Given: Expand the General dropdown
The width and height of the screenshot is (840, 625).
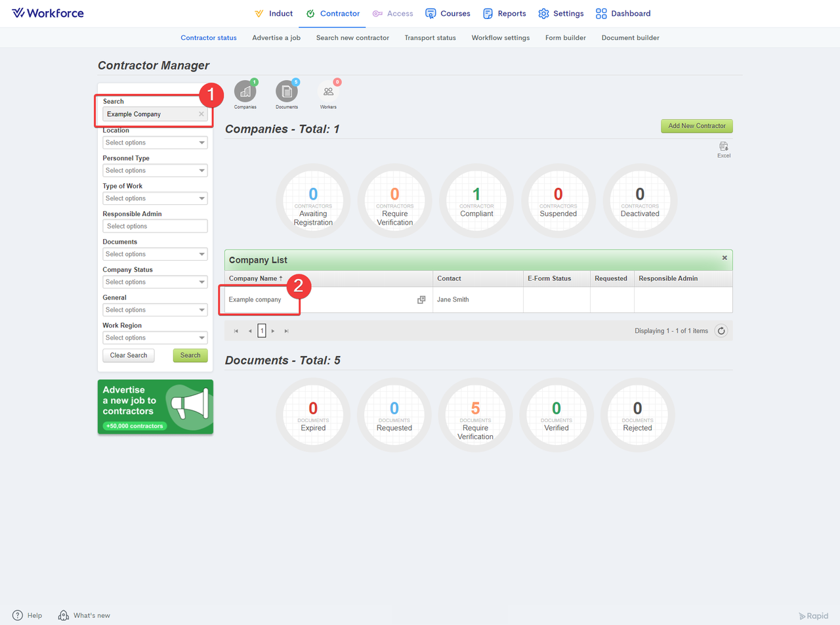Looking at the screenshot, I should [155, 310].
